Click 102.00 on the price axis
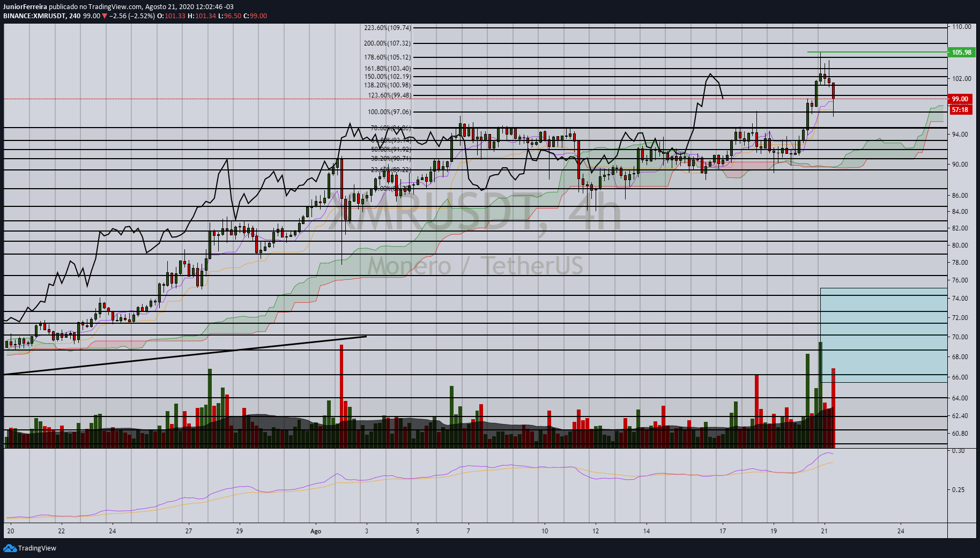 (x=962, y=79)
